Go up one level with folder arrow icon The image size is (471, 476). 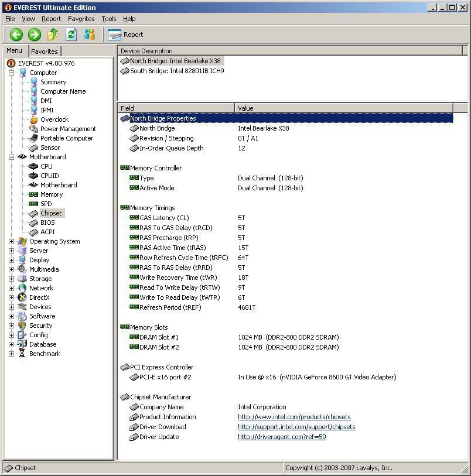coord(53,35)
